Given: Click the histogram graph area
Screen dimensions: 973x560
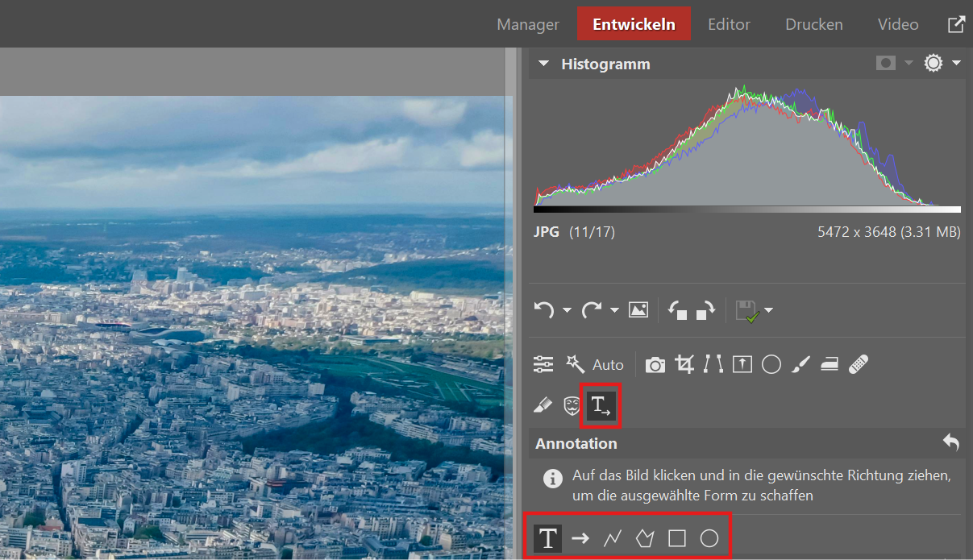Looking at the screenshot, I should [x=746, y=149].
